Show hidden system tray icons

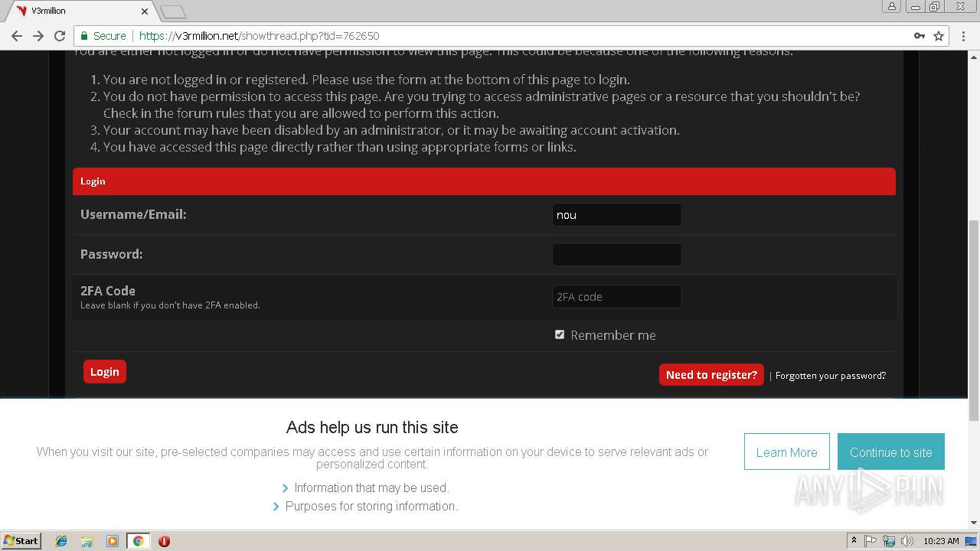tap(854, 541)
